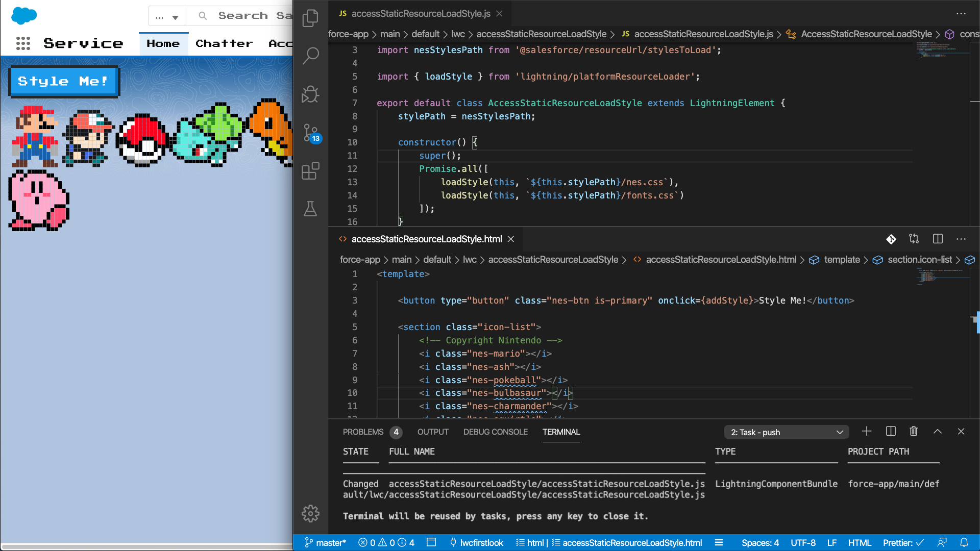Split the terminal panel
This screenshot has width=980, height=551.
point(891,432)
